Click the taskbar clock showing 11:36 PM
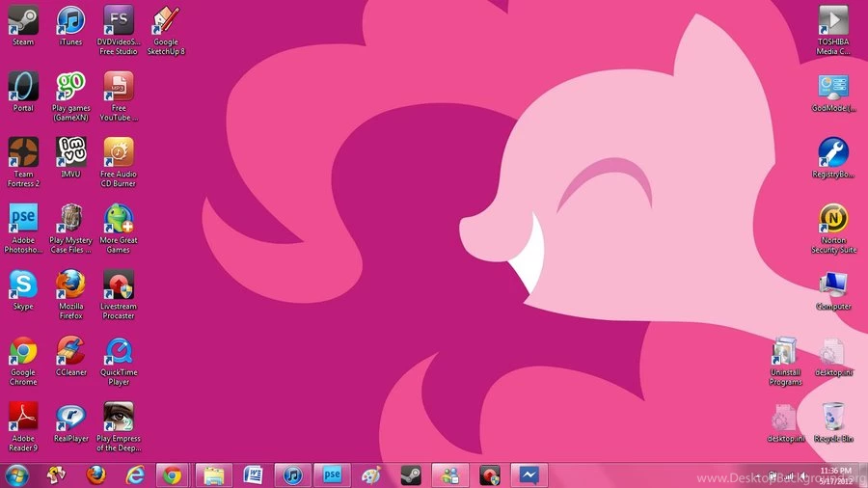 (835, 474)
